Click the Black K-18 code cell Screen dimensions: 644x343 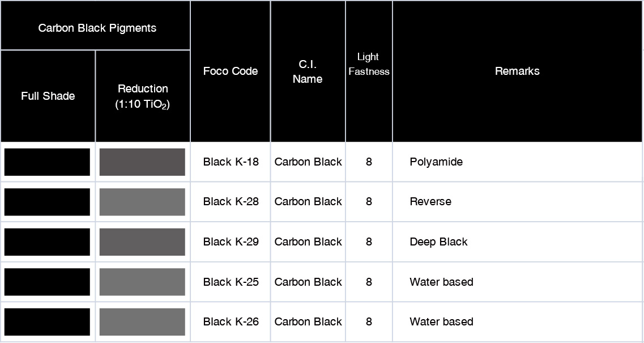point(231,162)
